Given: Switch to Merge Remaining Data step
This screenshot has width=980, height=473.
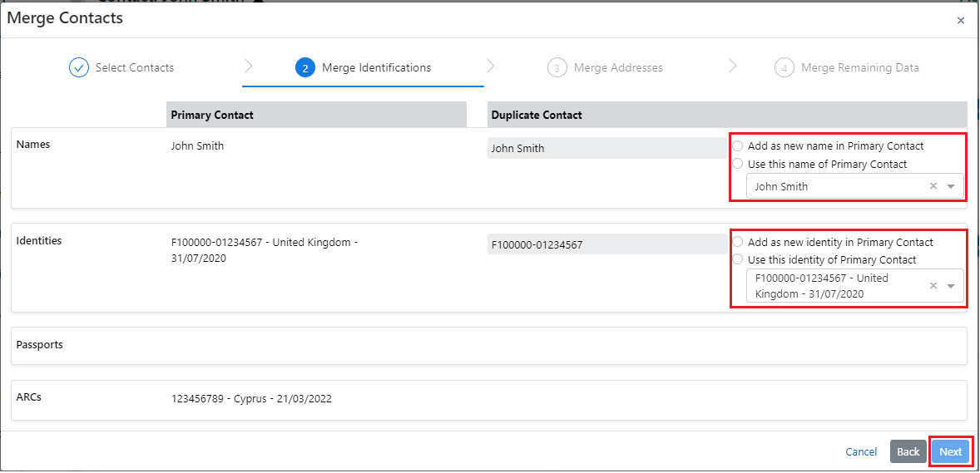Looking at the screenshot, I should tap(859, 68).
